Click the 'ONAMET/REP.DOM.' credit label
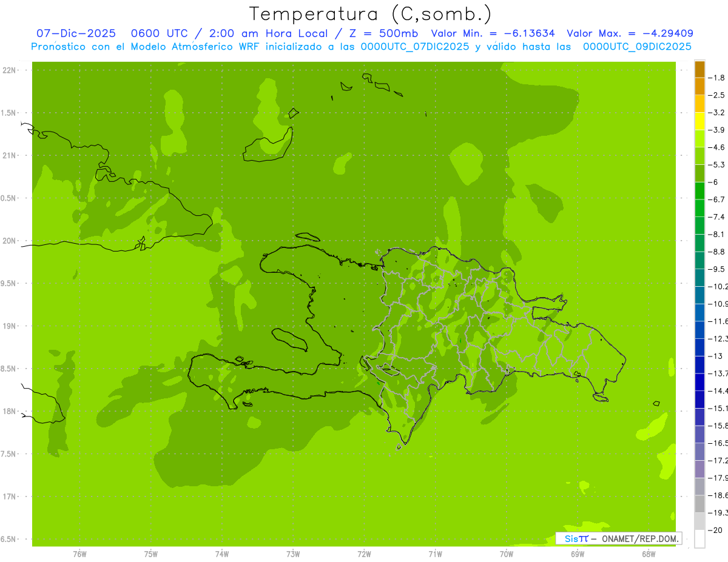This screenshot has height=562, width=728. [641, 538]
